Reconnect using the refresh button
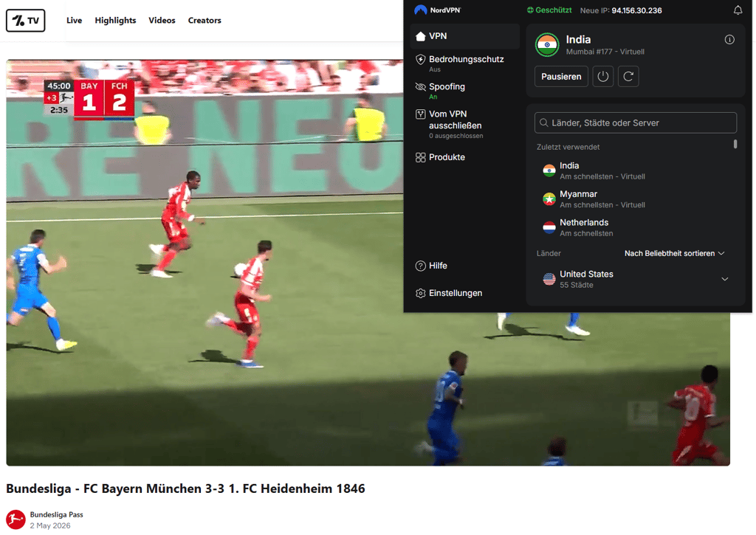Screen dimensions: 756x535 coord(628,77)
